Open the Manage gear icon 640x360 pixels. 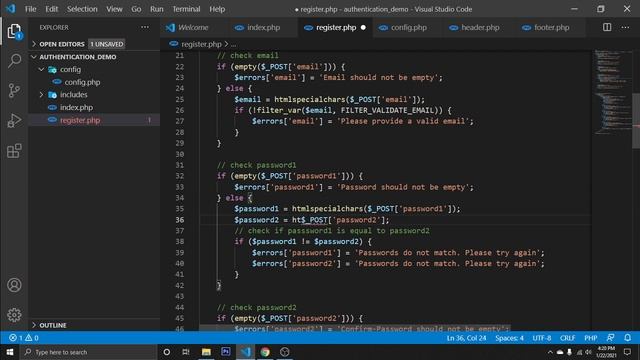point(14,315)
